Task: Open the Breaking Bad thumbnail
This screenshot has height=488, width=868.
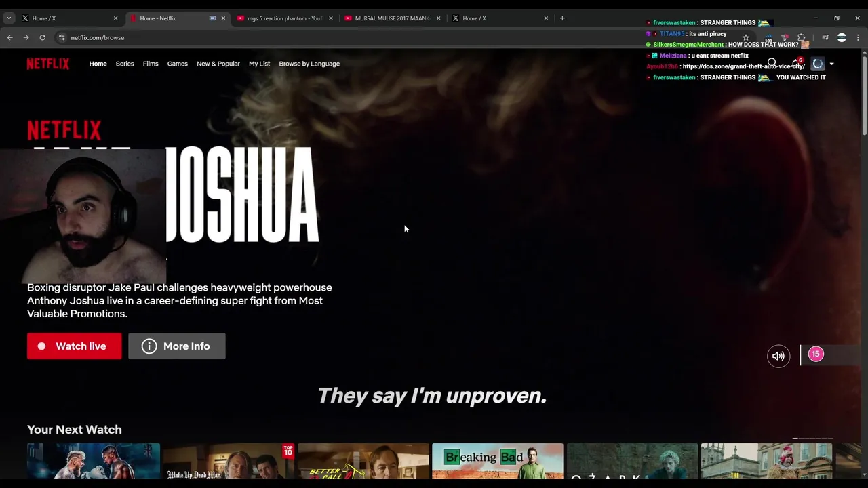Action: tap(498, 462)
